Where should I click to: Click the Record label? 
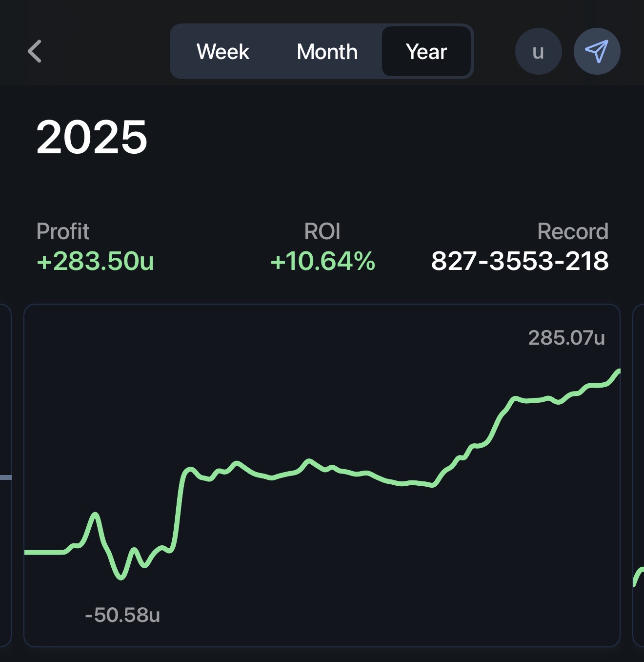573,231
